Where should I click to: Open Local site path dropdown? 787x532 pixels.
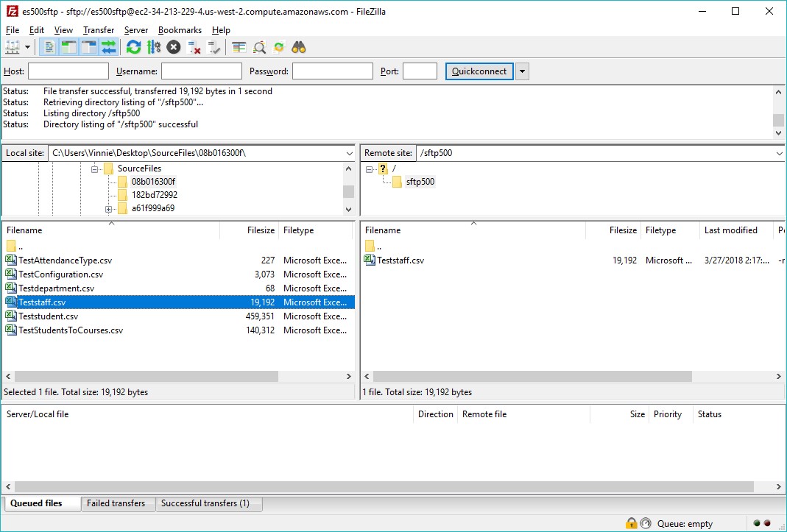pyautogui.click(x=350, y=153)
